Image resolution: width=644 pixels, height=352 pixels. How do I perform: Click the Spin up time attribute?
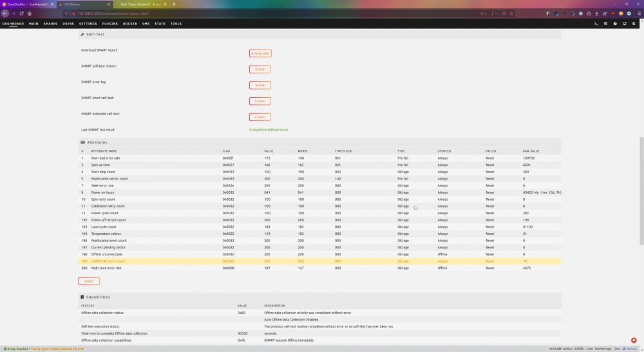click(100, 165)
